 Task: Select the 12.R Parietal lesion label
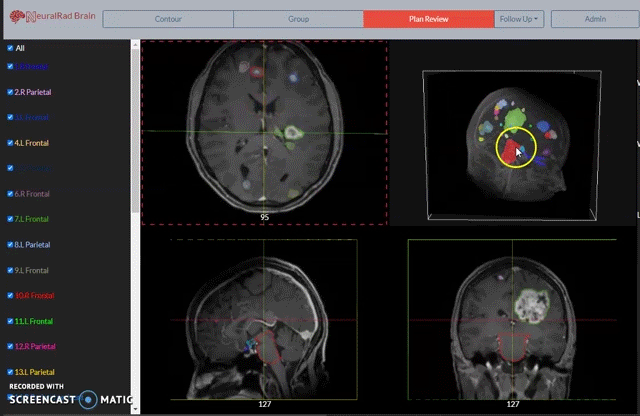tap(35, 346)
